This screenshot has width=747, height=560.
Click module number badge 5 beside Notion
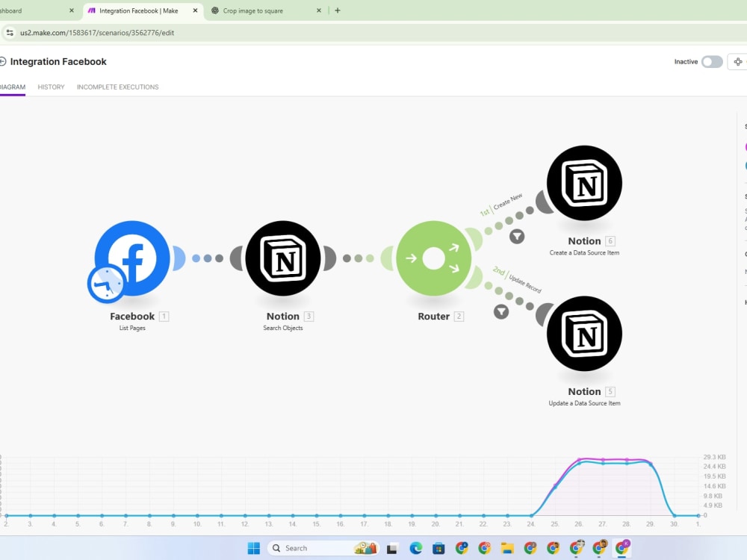click(x=610, y=391)
